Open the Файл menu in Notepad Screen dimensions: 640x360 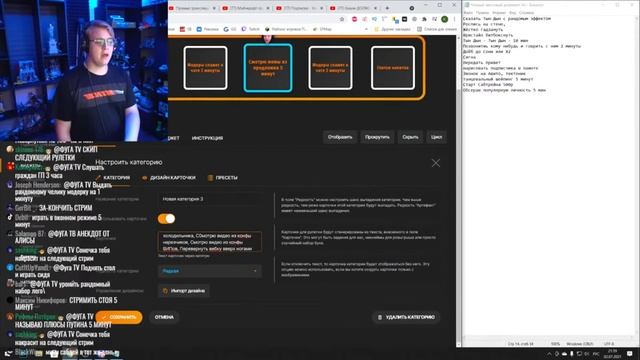click(x=468, y=13)
